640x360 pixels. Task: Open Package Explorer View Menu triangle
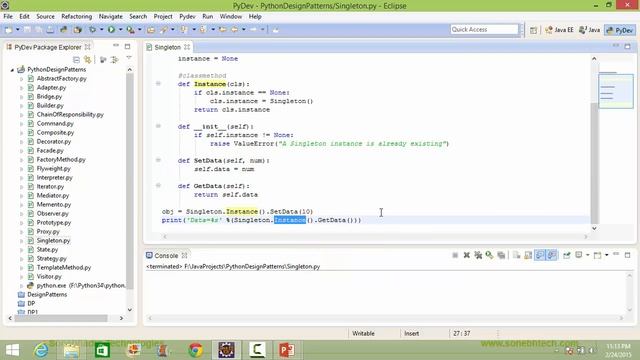pos(129,59)
